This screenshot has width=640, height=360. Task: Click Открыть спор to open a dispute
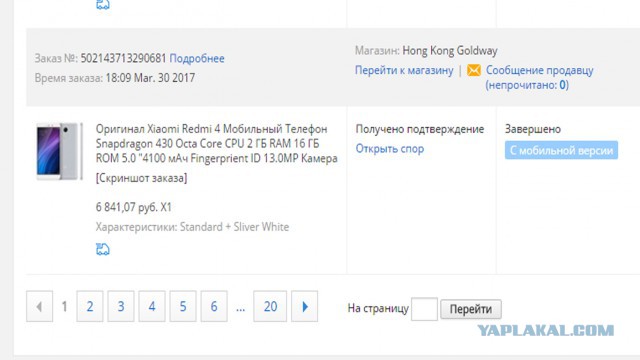(x=390, y=149)
